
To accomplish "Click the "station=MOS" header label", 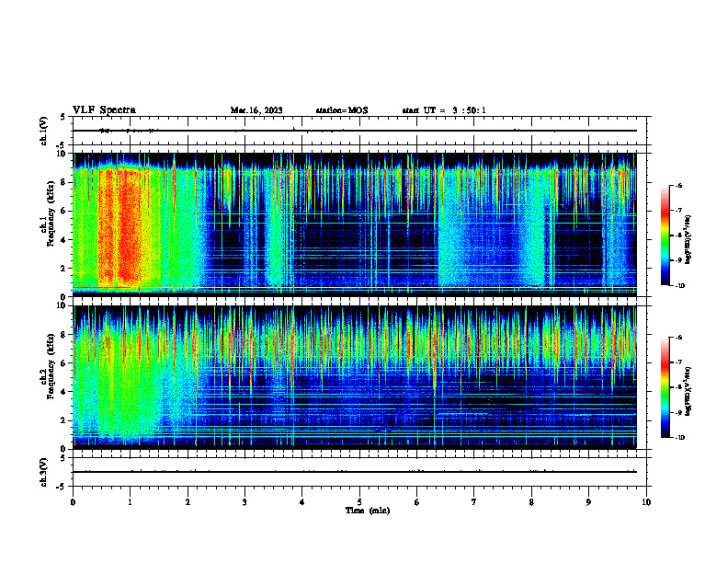I will (342, 110).
